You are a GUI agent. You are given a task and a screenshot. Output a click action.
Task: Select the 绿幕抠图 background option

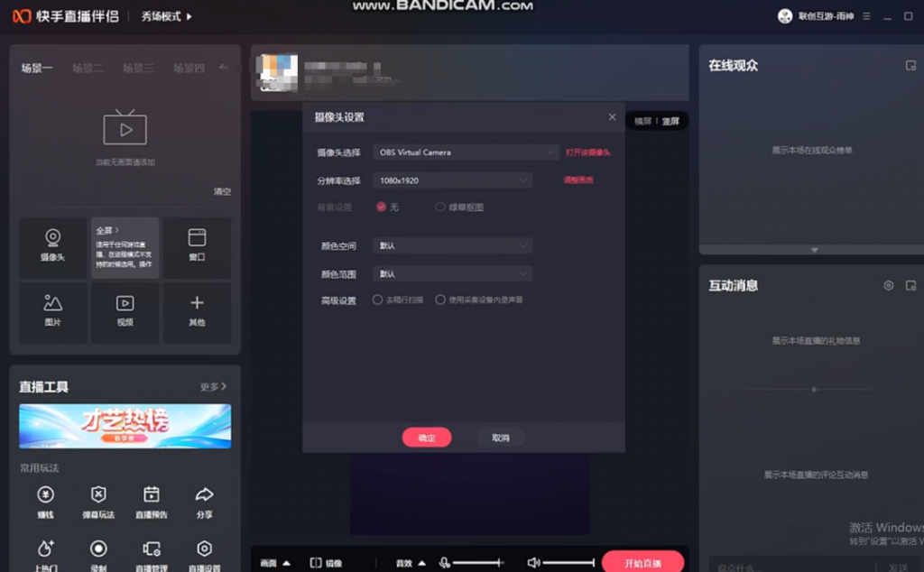440,208
